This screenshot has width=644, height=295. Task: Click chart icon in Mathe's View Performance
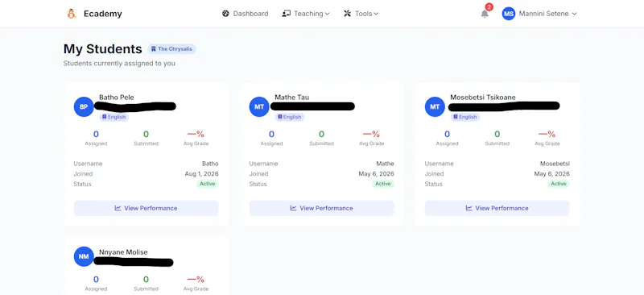click(293, 208)
